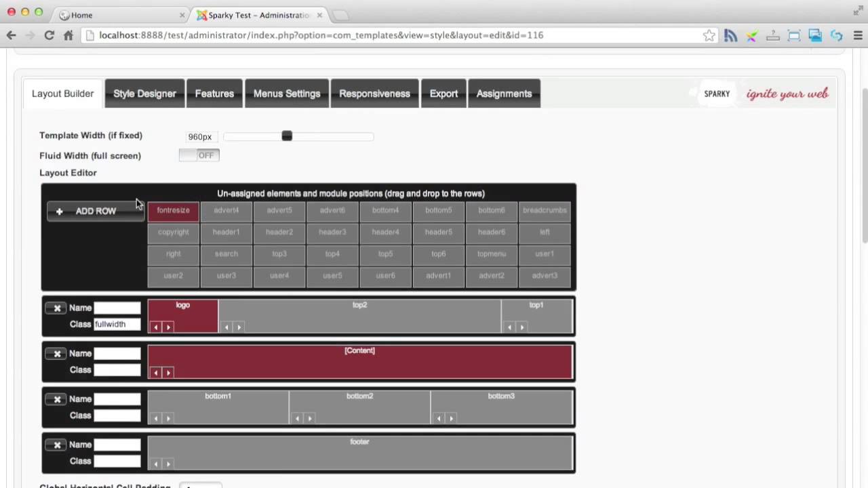
Task: Widen the top2 cell with its right arrow
Action: click(239, 327)
